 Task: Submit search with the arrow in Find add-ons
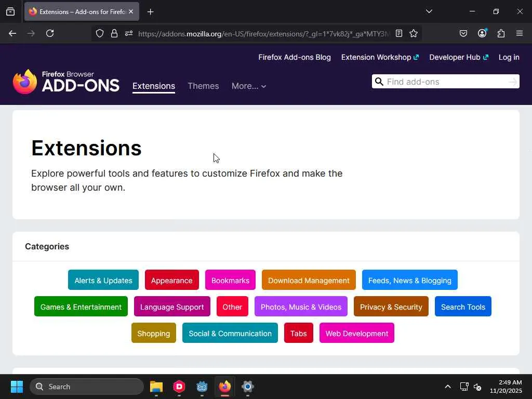click(513, 82)
